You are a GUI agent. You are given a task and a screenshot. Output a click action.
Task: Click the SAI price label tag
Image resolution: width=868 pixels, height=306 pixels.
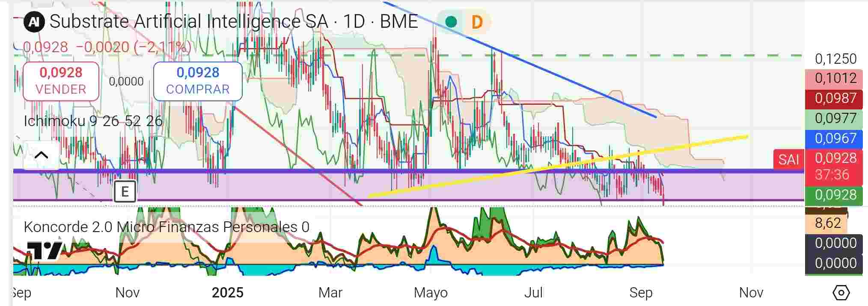[788, 159]
